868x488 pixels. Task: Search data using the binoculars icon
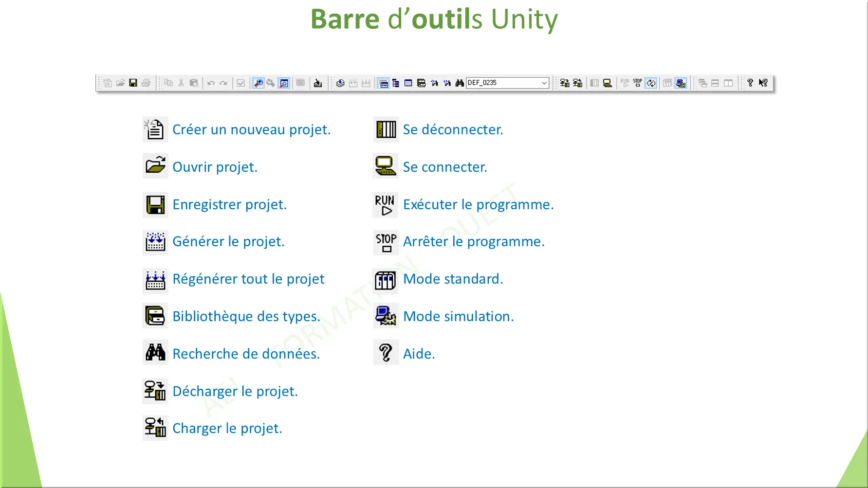(460, 83)
